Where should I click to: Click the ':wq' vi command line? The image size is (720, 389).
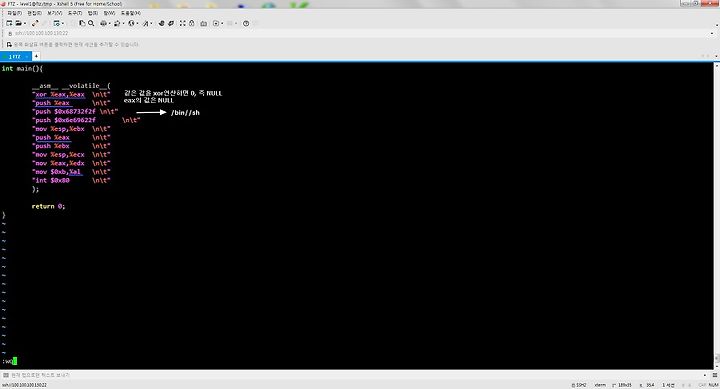(x=9, y=361)
